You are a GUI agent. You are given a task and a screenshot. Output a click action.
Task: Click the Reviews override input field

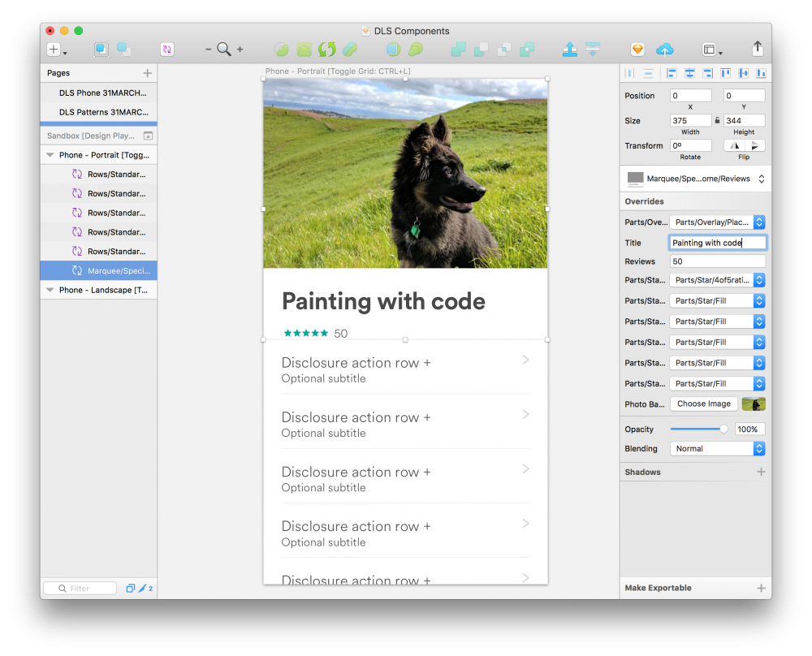click(717, 261)
